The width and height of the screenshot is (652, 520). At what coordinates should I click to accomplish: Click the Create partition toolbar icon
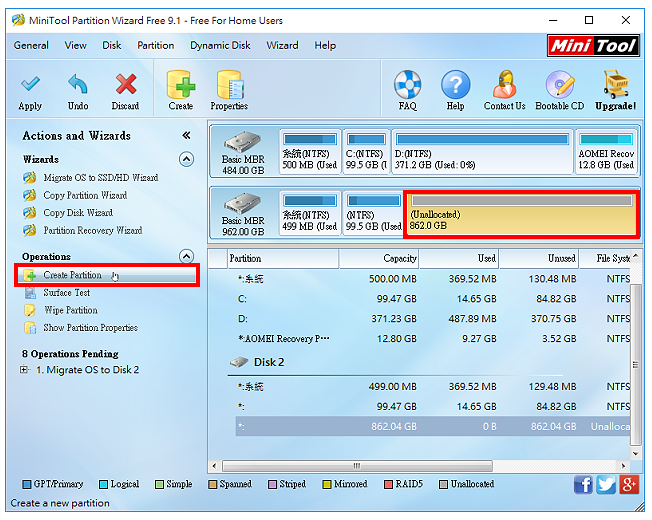tap(180, 84)
